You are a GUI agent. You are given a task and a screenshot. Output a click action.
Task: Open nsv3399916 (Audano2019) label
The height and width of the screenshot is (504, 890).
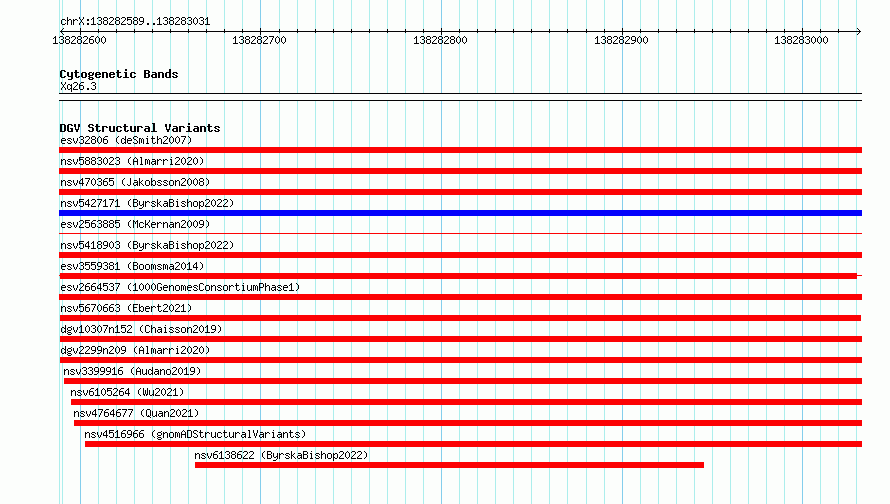[x=132, y=371]
